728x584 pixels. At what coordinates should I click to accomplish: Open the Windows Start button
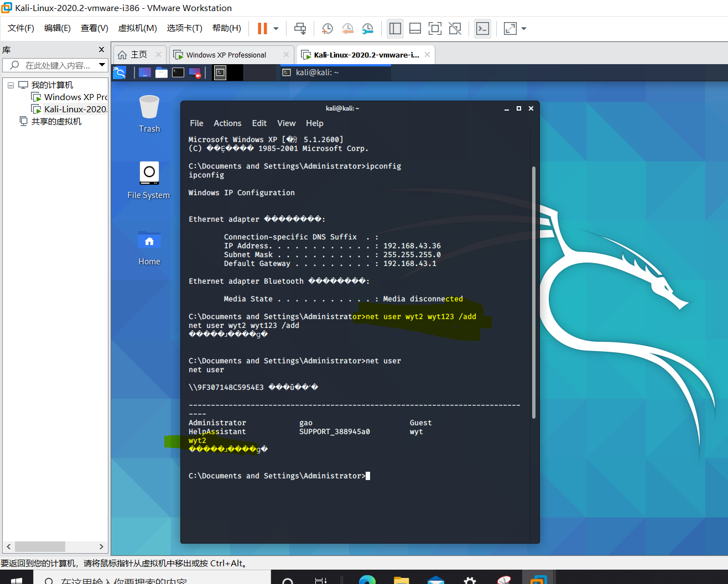17,579
